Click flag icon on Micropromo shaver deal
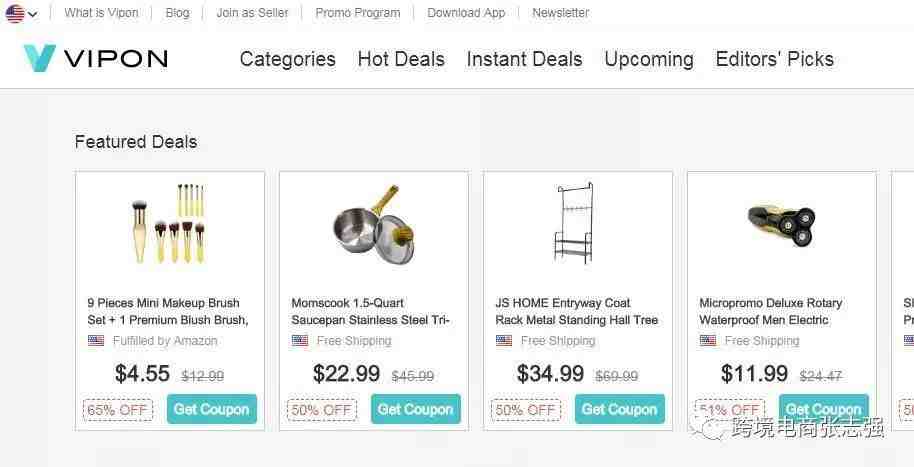The width and height of the screenshot is (914, 467). 708,341
